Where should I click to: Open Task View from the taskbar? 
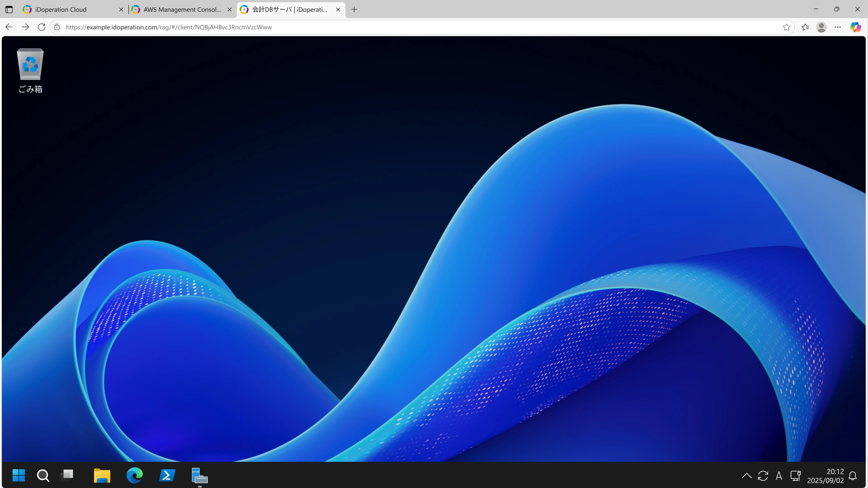click(67, 475)
